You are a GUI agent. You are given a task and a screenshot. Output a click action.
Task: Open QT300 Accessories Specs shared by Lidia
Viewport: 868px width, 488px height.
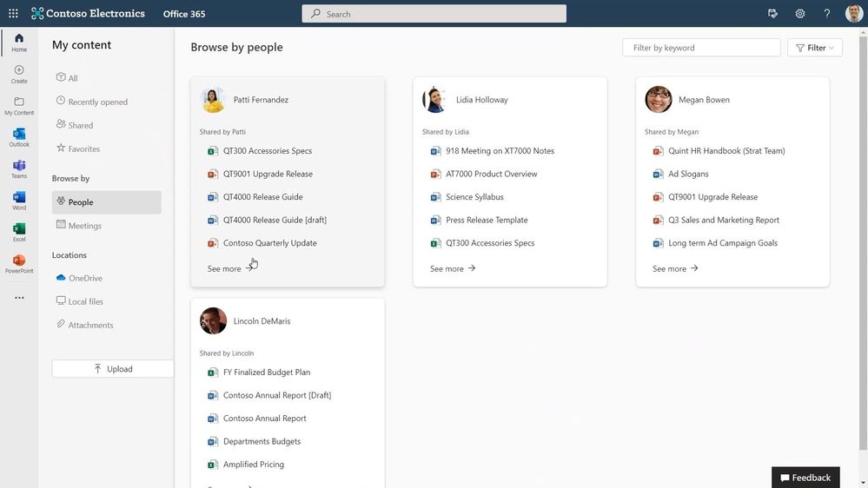tap(490, 243)
